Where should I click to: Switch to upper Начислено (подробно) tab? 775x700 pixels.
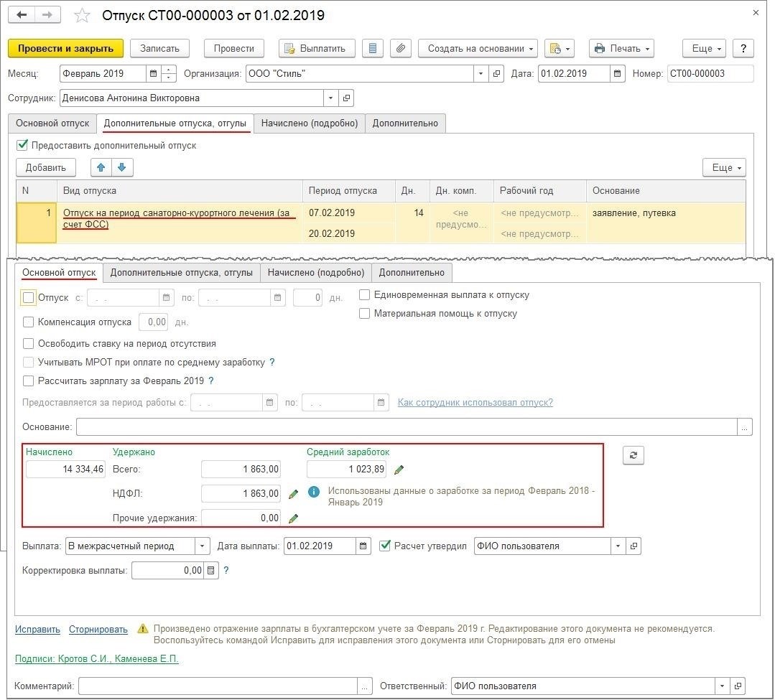pos(310,123)
